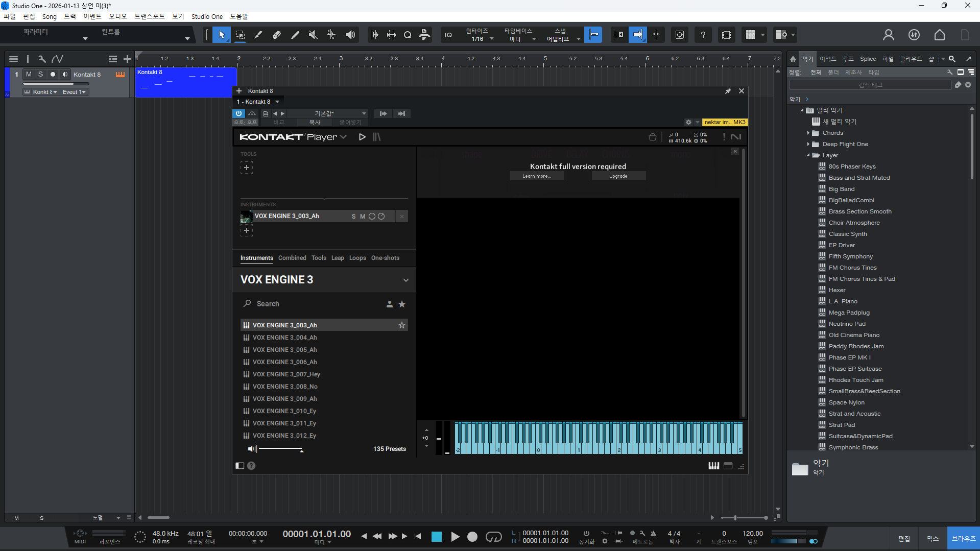Mute track 1 Kontakt 8
The width and height of the screenshot is (980, 551).
pyautogui.click(x=29, y=75)
